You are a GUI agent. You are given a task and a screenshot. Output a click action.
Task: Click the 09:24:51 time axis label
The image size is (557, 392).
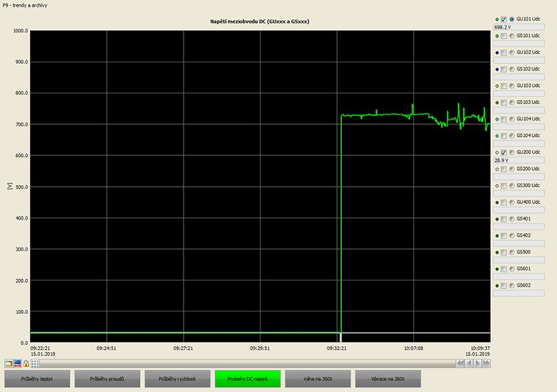tap(106, 348)
